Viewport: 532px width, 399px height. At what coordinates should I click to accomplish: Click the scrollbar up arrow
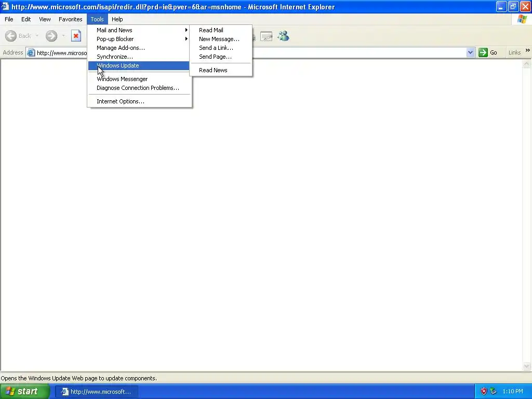(527, 64)
